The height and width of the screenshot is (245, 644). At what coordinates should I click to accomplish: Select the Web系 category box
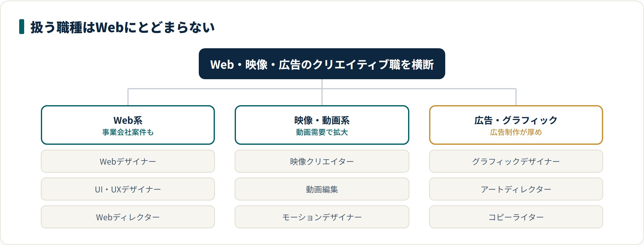click(128, 125)
